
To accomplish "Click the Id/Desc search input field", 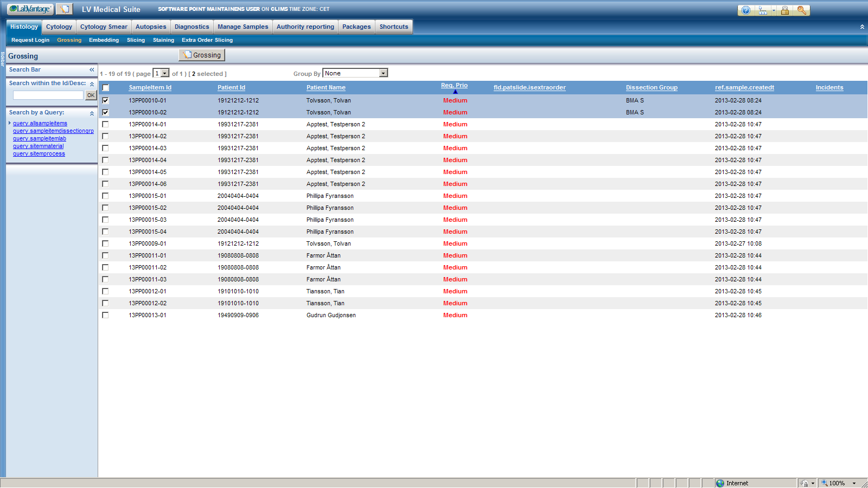I will point(48,95).
